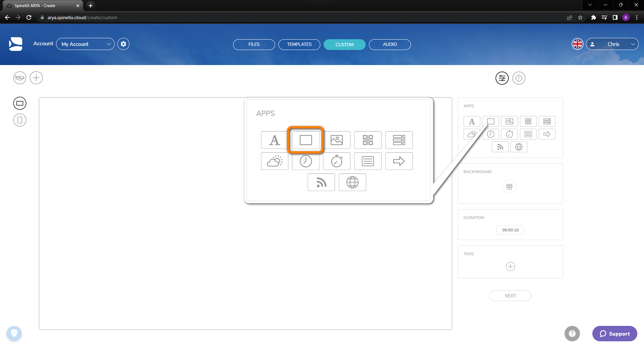Open the Web page app in the popup

pyautogui.click(x=352, y=182)
